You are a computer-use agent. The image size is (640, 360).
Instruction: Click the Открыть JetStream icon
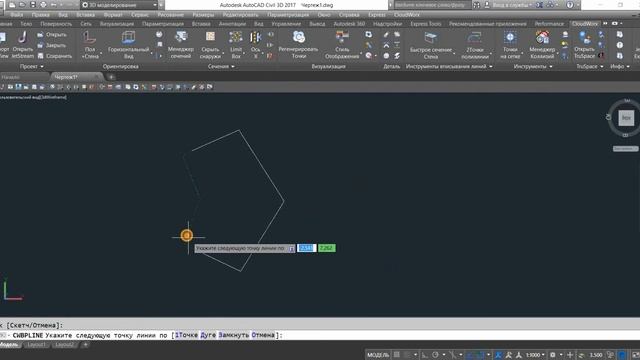(x=22, y=38)
